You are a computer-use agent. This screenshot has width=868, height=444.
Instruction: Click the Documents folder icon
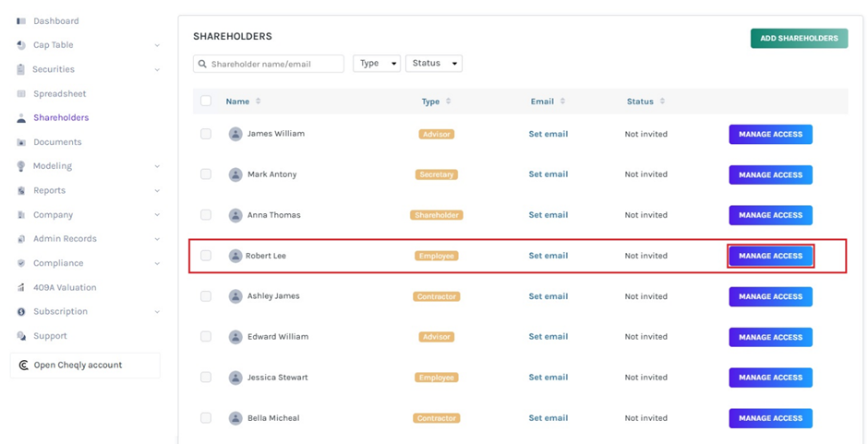tap(21, 142)
